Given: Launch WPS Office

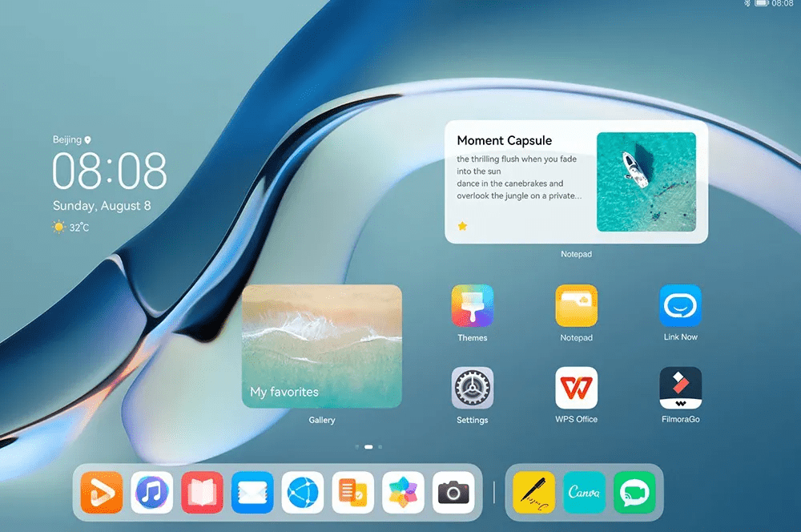Looking at the screenshot, I should click(x=576, y=389).
